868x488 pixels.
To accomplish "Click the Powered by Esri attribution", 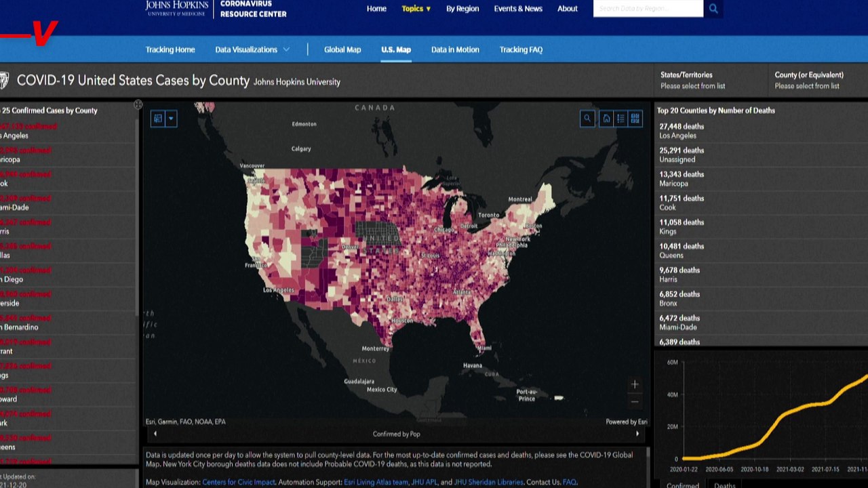I will (627, 422).
